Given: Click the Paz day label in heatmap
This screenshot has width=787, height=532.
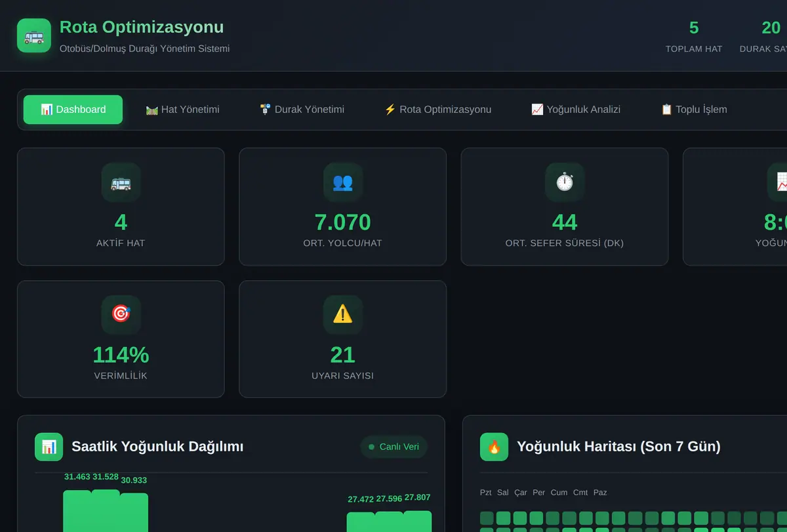Looking at the screenshot, I should [x=600, y=493].
